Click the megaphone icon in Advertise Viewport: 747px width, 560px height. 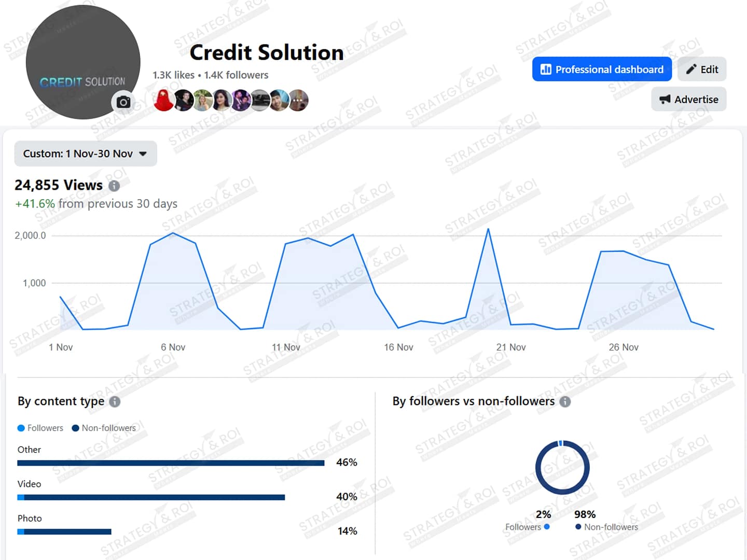pos(665,100)
